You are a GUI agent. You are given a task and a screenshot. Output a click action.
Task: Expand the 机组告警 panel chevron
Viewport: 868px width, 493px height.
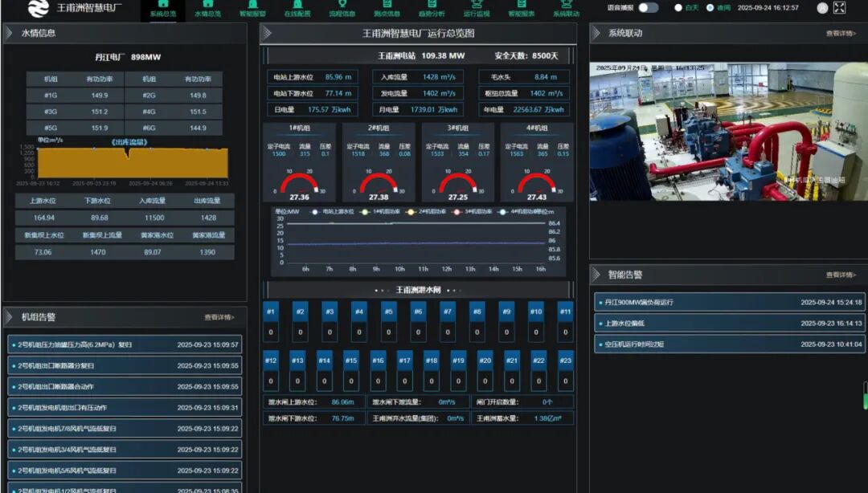(x=9, y=317)
